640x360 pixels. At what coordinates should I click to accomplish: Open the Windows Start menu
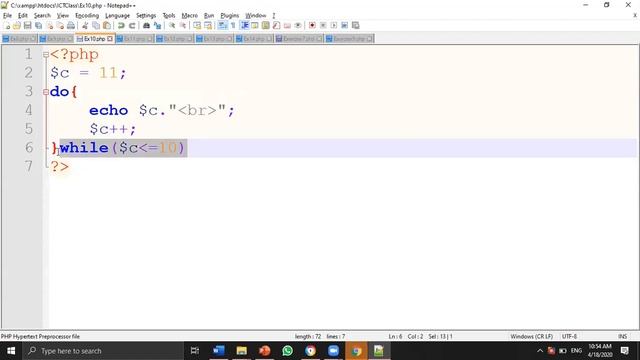11,351
